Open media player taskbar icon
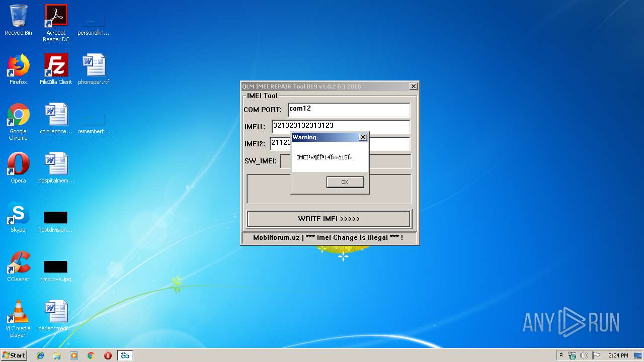 [74, 355]
